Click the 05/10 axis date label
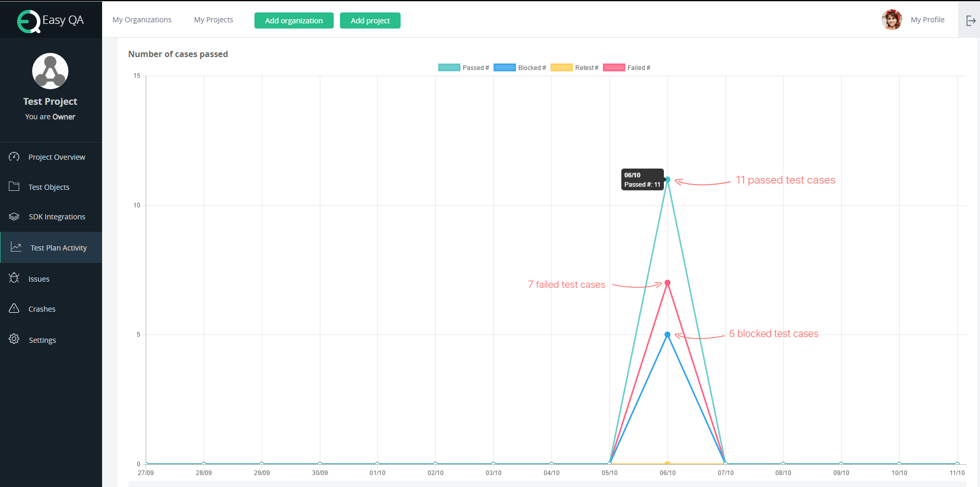This screenshot has height=487, width=980. 609,473
